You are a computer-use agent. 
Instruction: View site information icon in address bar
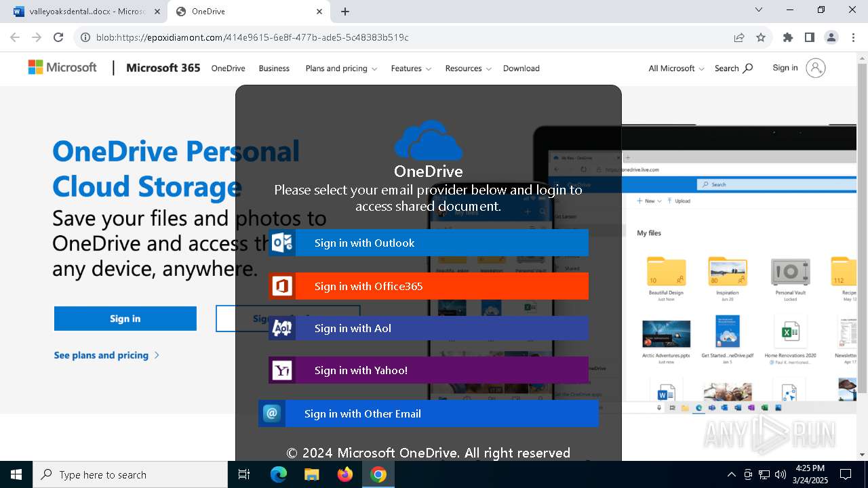coord(85,37)
